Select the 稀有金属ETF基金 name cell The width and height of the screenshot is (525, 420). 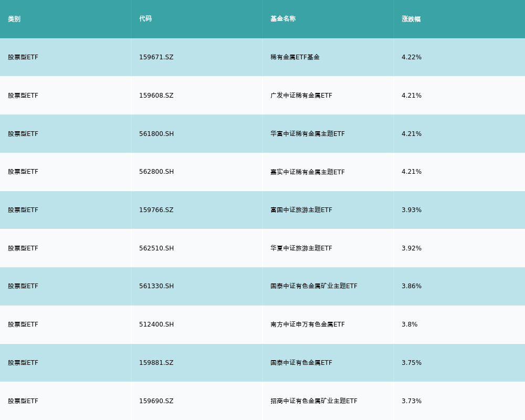click(x=295, y=57)
